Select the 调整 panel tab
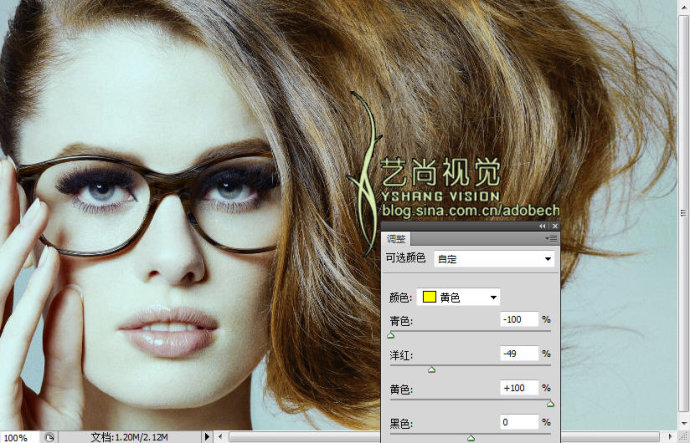 pos(396,239)
